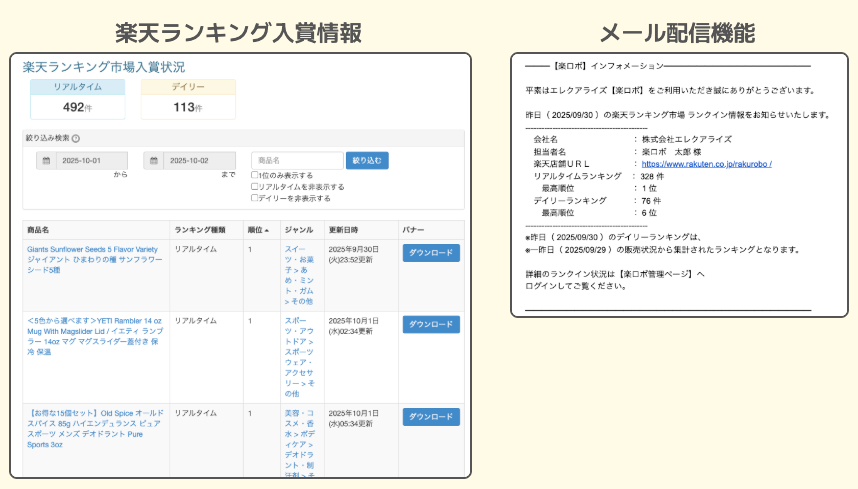Viewport: 858px width, 489px height.
Task: Click the 商品名 search input field
Action: coord(296,161)
